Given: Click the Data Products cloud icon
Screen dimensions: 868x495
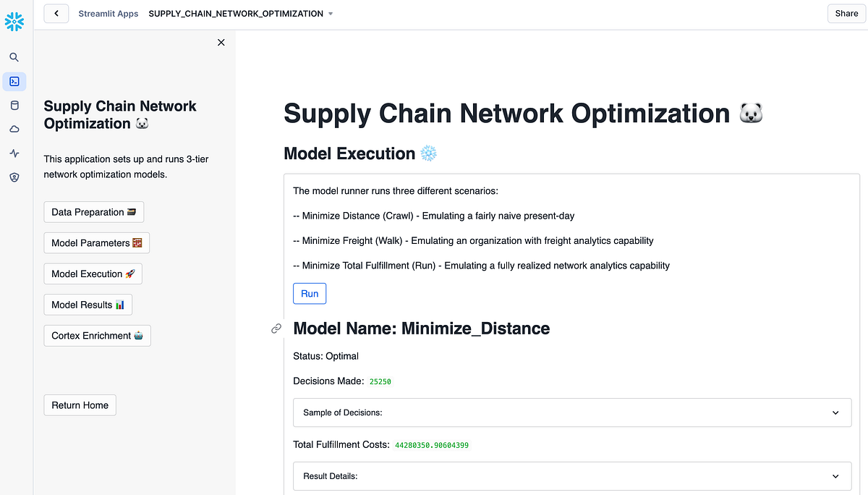Looking at the screenshot, I should coord(14,129).
